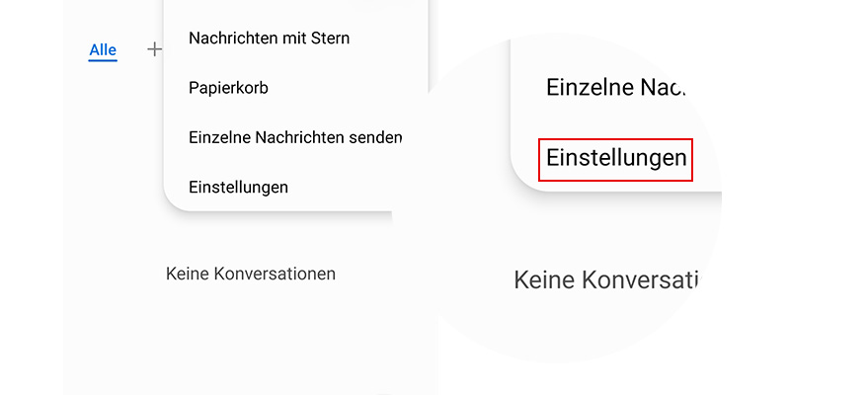Tap the blue Alle filter label
The height and width of the screenshot is (395, 868).
(x=103, y=49)
